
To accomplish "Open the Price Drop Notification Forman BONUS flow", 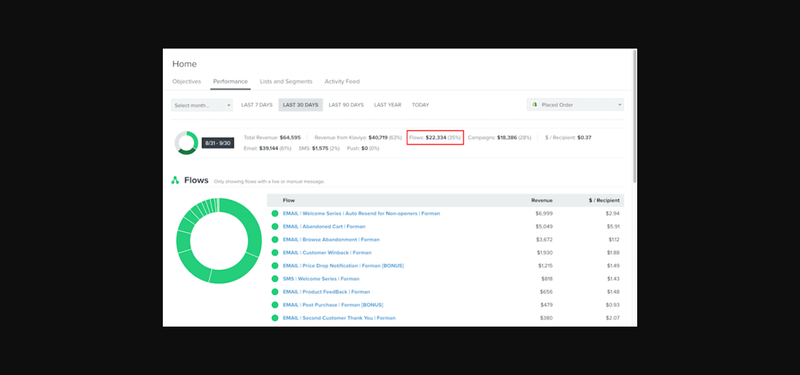I will tap(343, 266).
